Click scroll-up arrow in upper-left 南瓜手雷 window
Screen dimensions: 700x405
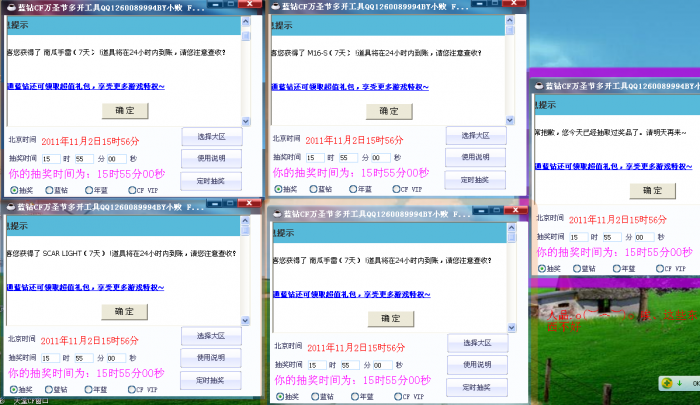[x=246, y=21]
